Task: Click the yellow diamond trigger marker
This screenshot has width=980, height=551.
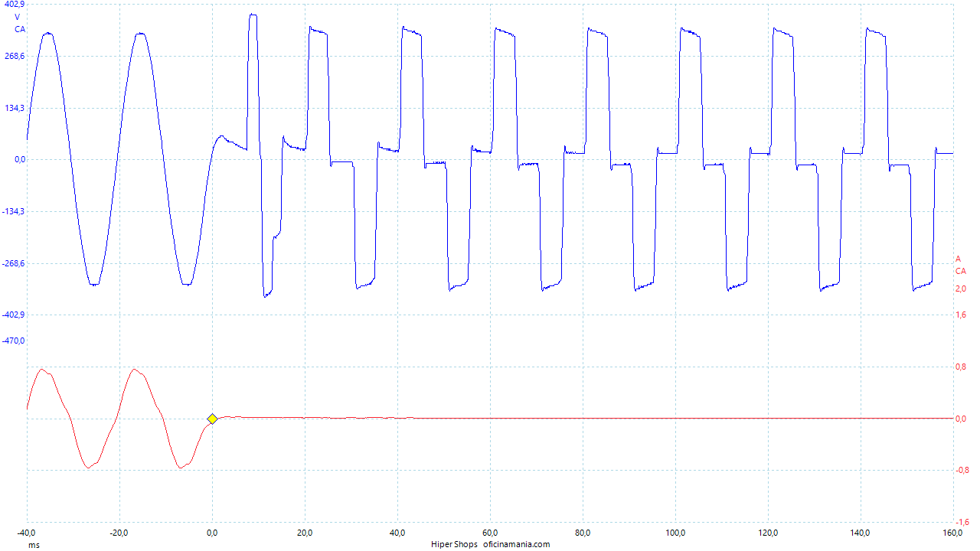Action: coord(212,419)
